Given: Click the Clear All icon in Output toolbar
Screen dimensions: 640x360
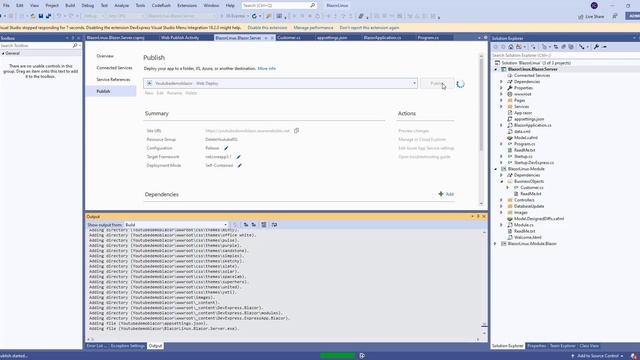Looking at the screenshot, I should pyautogui.click(x=264, y=225).
